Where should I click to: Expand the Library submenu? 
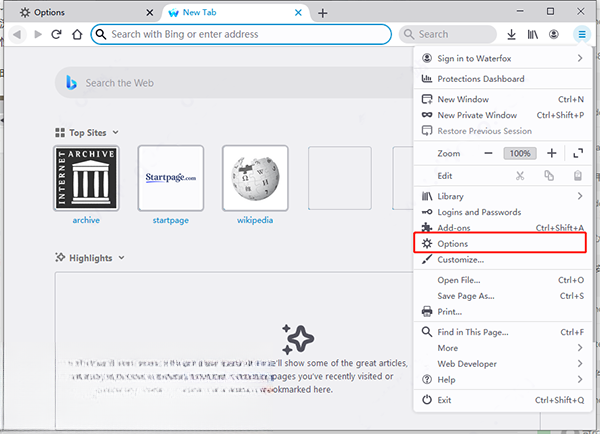502,196
